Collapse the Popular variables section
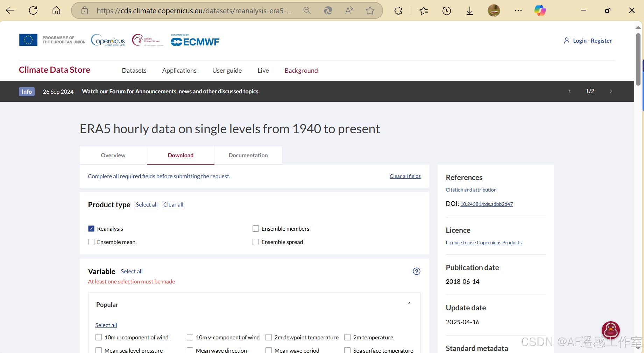 coord(410,303)
